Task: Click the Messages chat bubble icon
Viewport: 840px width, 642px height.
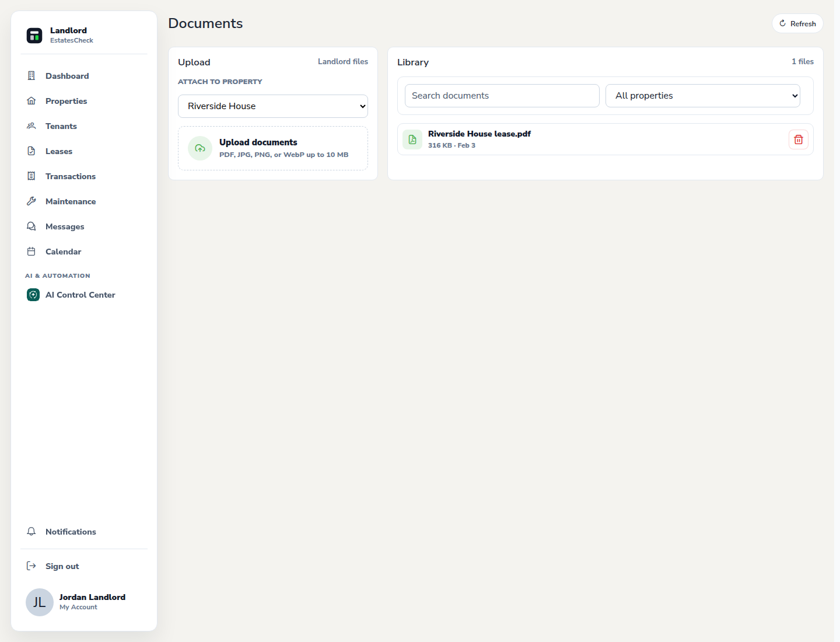Action: (32, 226)
